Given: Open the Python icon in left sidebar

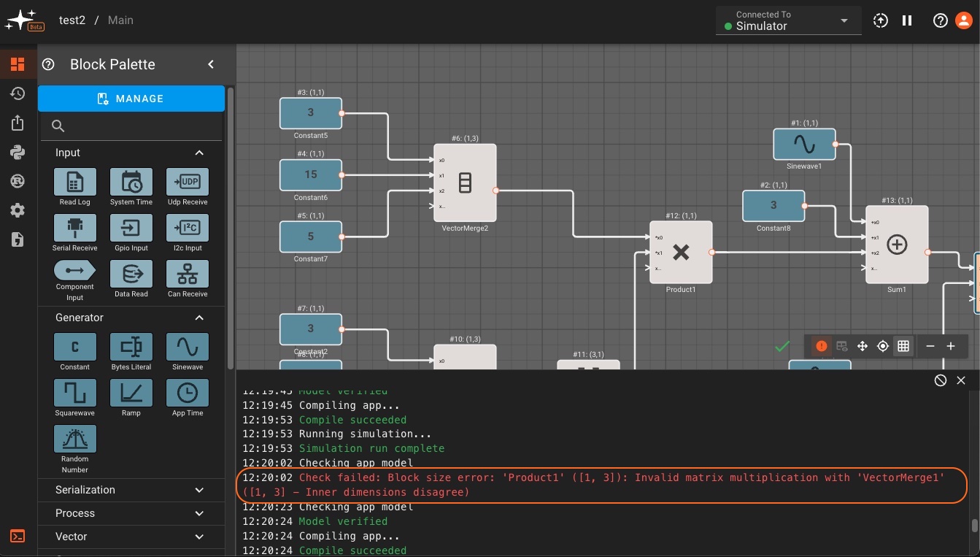Looking at the screenshot, I should pos(18,152).
